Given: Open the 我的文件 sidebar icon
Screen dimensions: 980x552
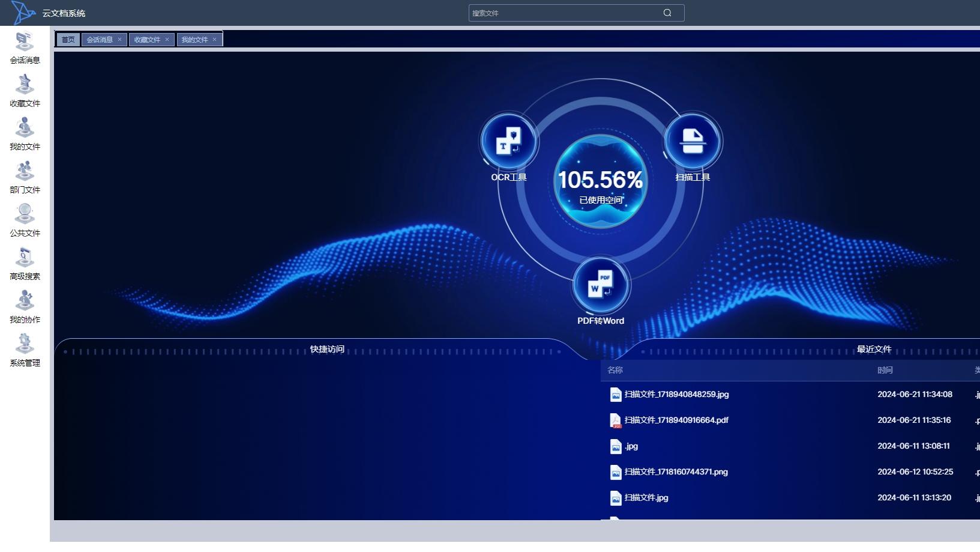Looking at the screenshot, I should click(x=25, y=128).
